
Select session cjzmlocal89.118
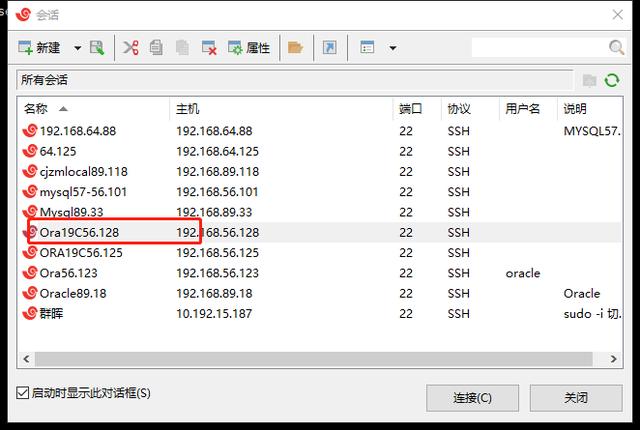83,172
